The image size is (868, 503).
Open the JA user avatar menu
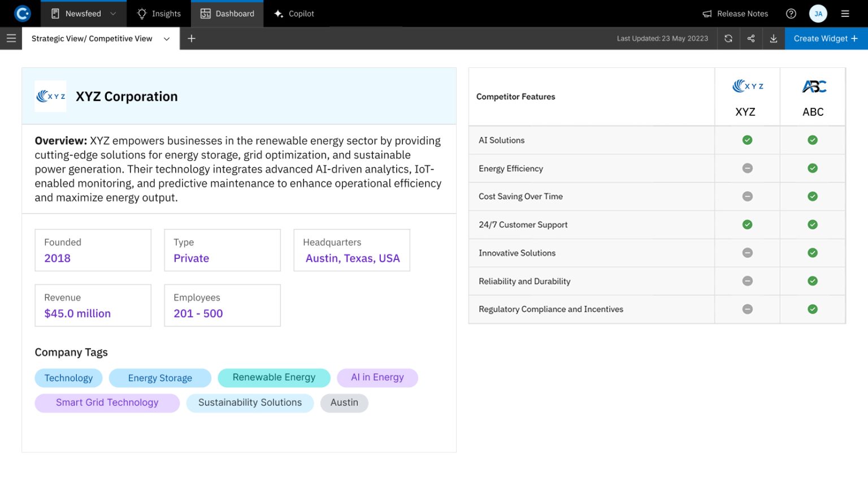[818, 14]
